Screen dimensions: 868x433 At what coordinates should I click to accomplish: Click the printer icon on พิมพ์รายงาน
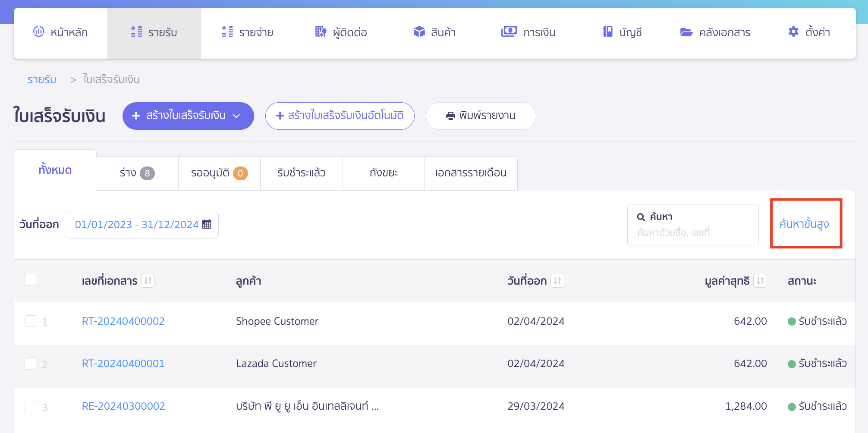(450, 116)
